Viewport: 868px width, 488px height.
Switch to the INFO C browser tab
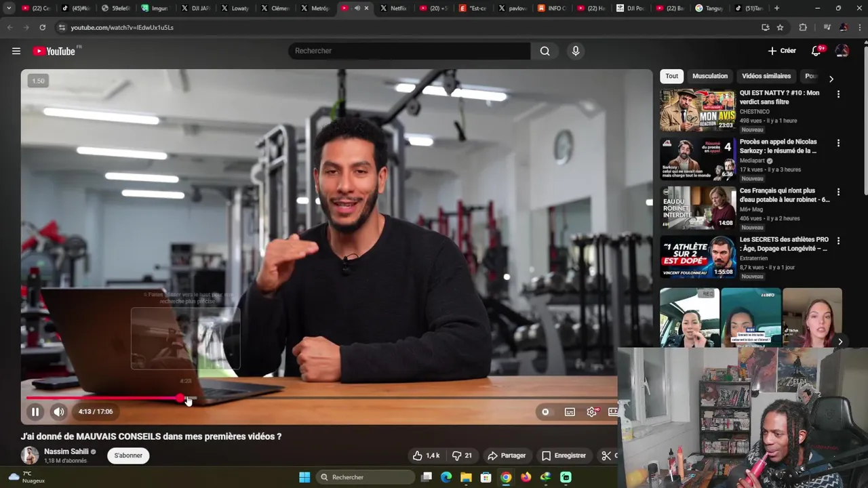tap(552, 8)
